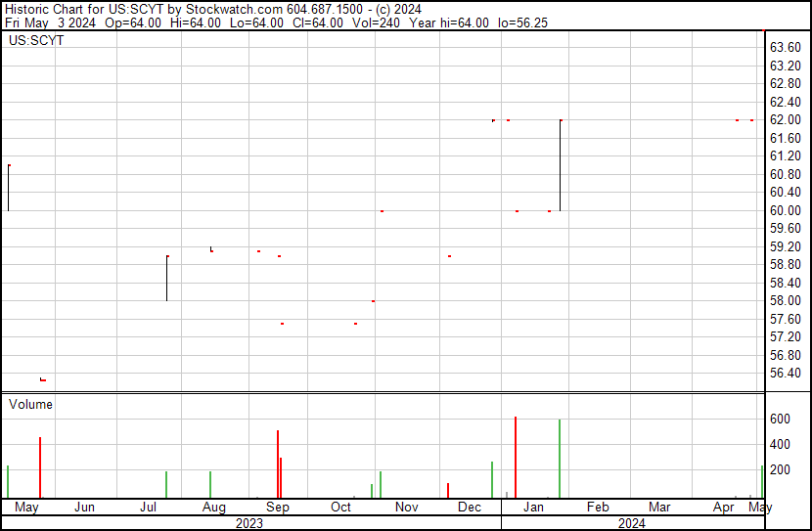Screen dimensions: 812x531
Task: Click the 56.40 price axis label
Action: pos(785,374)
